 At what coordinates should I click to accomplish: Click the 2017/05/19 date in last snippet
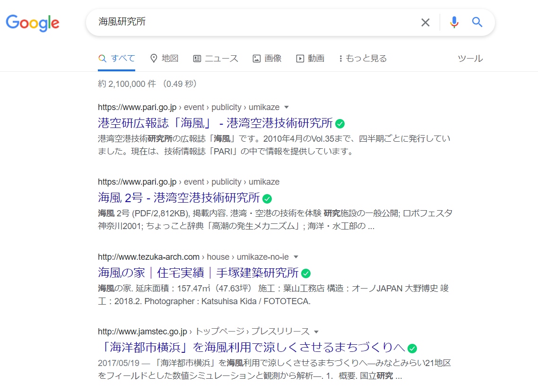tap(119, 363)
